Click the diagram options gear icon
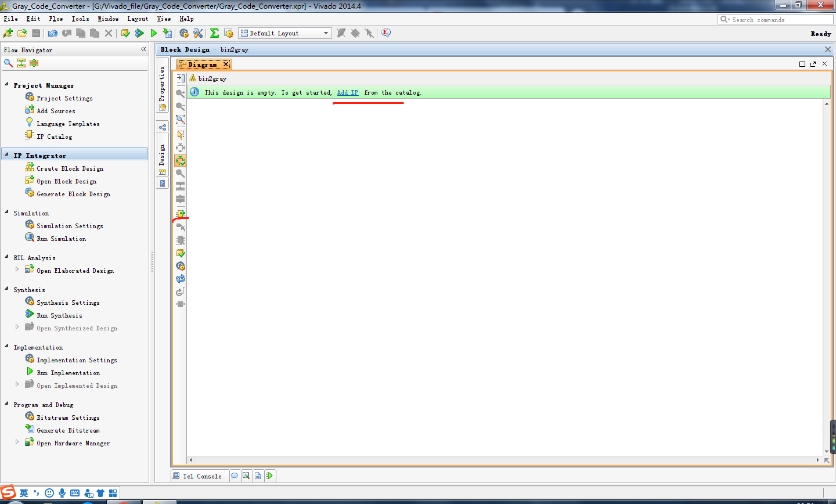Screen dimensions: 836x504 (x=181, y=266)
